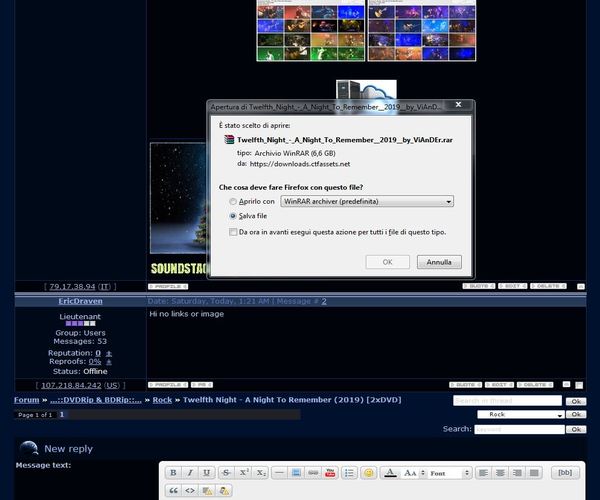This screenshot has width=600, height=500.
Task: Open the Rock breadcrumb link
Action: point(162,400)
